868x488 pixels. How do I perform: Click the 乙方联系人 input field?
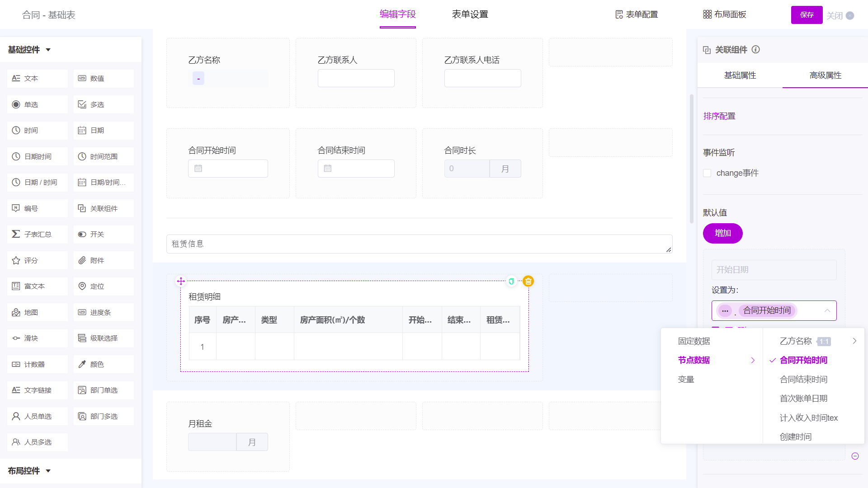(356, 78)
